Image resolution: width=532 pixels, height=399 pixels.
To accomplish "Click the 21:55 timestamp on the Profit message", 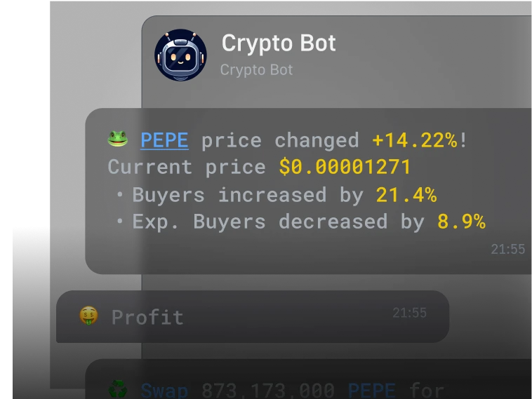I will tap(409, 313).
